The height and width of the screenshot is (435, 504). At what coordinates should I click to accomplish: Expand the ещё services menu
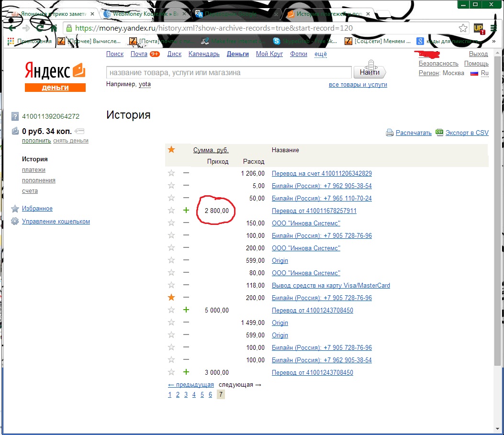tap(321, 54)
